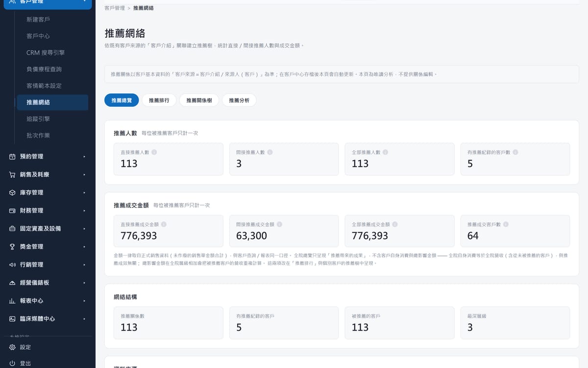Viewport: 588px width, 368px height.
Task: Expand the 經營儀錶板 menu arrow
Action: pyautogui.click(x=84, y=283)
